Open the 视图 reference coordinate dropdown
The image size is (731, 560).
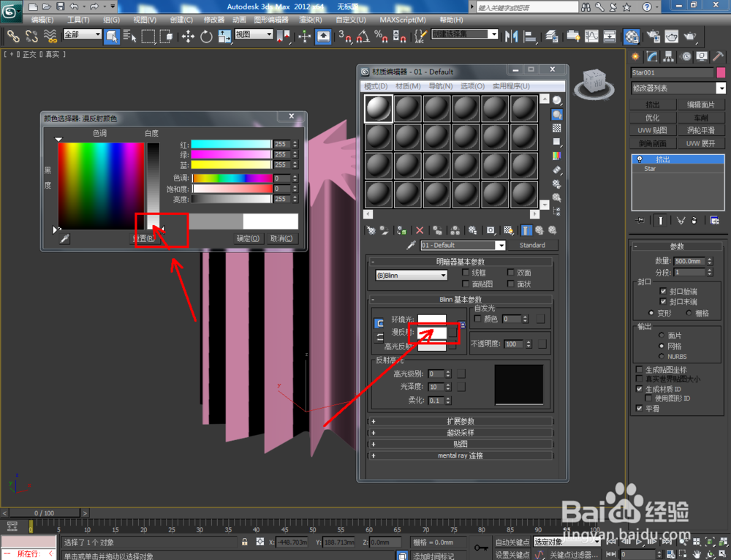254,34
